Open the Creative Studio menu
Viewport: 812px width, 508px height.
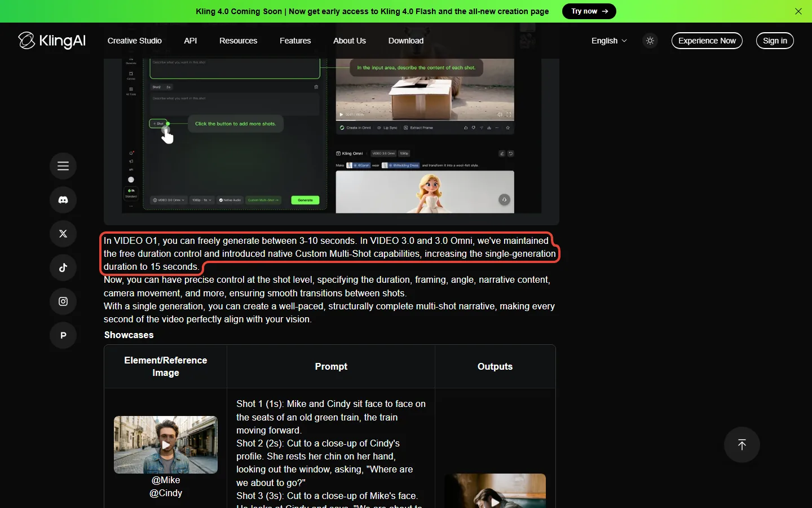point(135,41)
